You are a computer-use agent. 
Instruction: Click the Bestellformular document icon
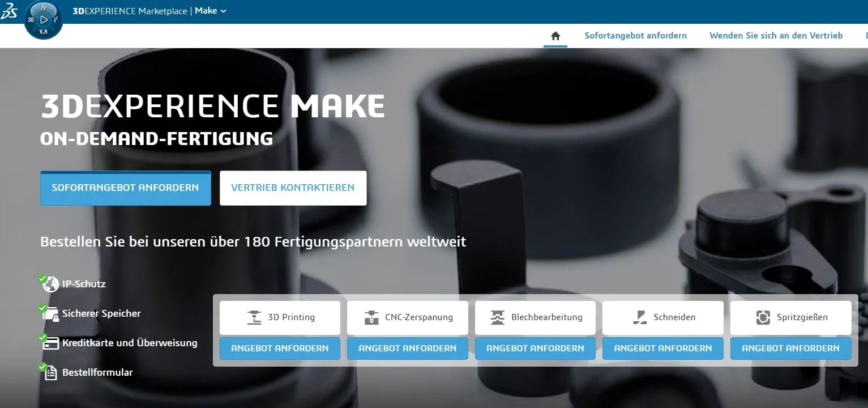[x=49, y=372]
